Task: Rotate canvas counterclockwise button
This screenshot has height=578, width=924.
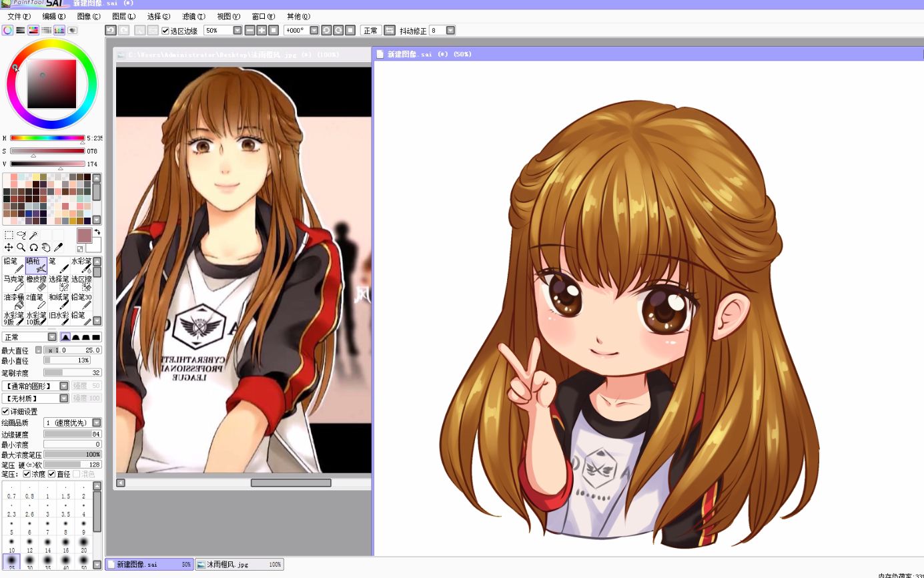Action: click(x=326, y=30)
